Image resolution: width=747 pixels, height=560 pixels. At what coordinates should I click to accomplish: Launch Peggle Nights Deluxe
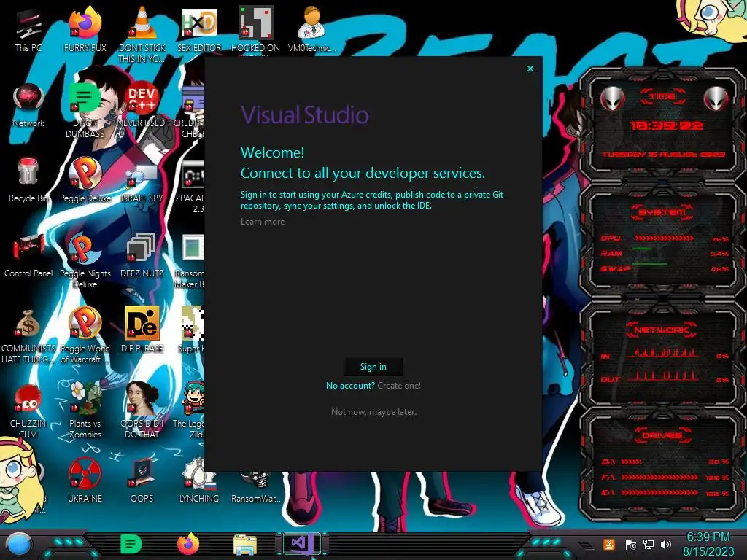(x=85, y=261)
